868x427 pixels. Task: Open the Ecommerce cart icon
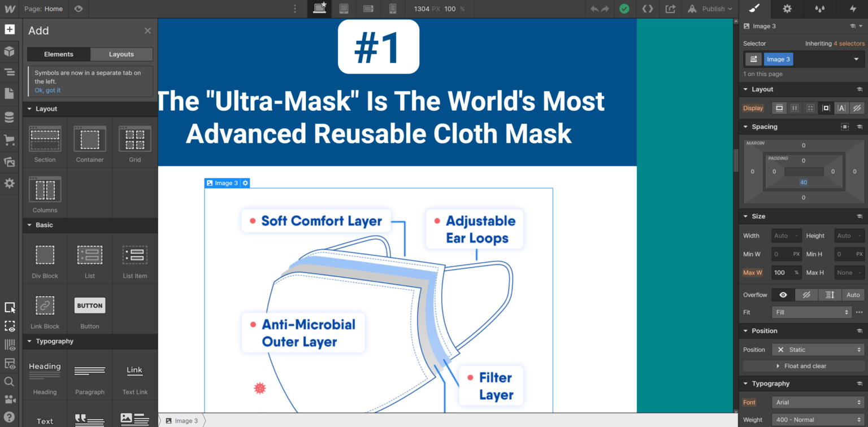tap(10, 140)
